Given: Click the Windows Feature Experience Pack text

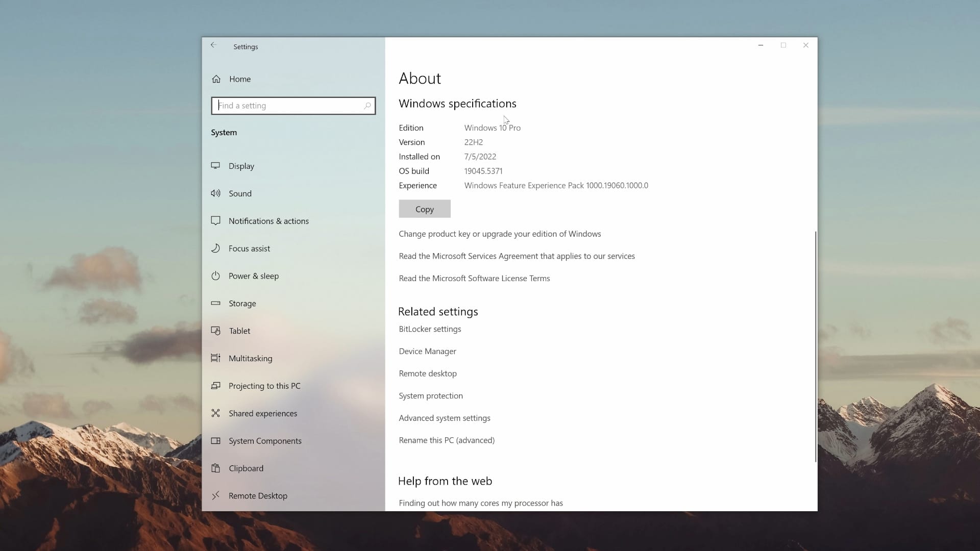Looking at the screenshot, I should [556, 186].
